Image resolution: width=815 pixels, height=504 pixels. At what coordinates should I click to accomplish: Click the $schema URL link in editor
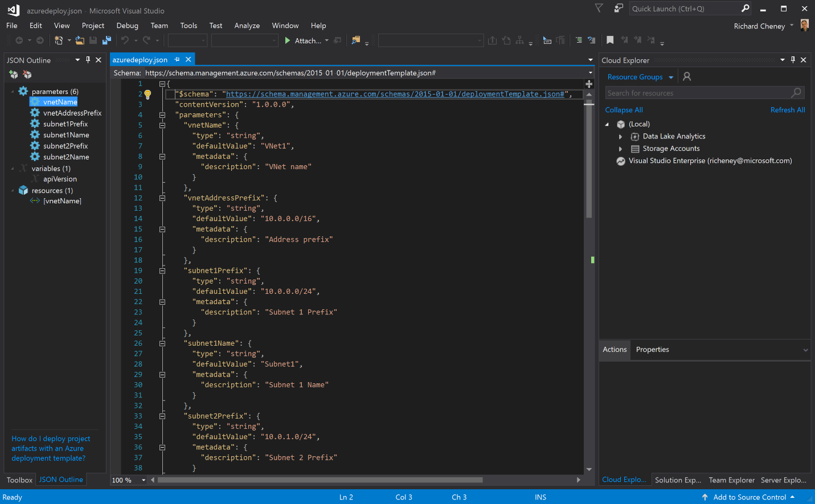(395, 95)
